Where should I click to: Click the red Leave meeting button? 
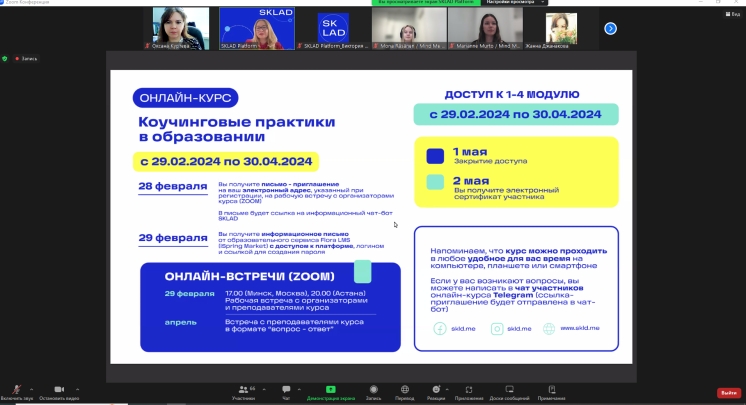tap(729, 392)
